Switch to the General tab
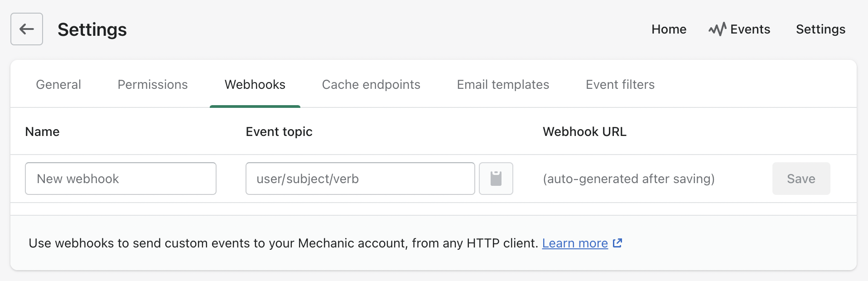 point(58,85)
